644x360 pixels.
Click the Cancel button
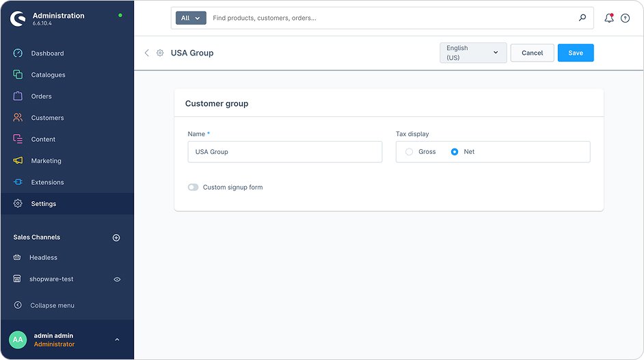(532, 53)
